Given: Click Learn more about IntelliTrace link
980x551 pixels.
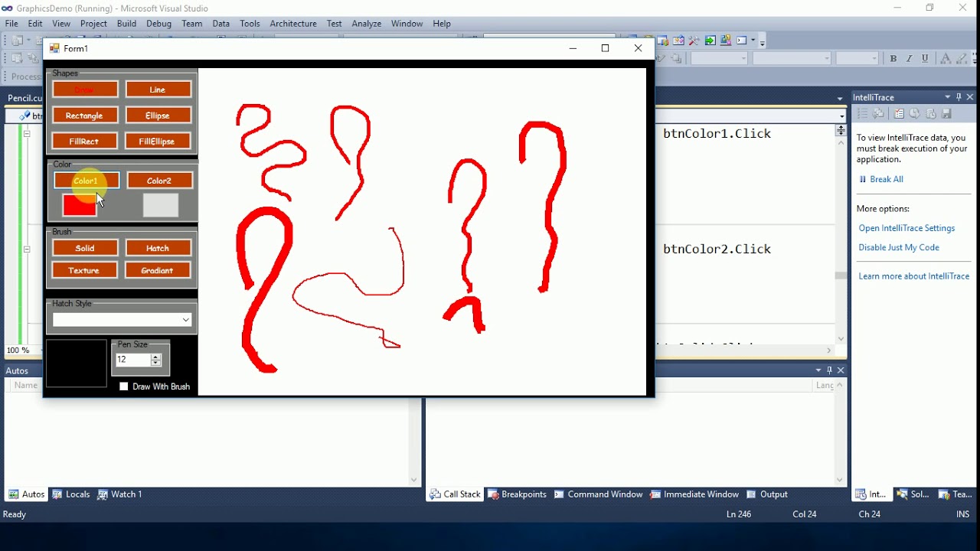Looking at the screenshot, I should 914,276.
